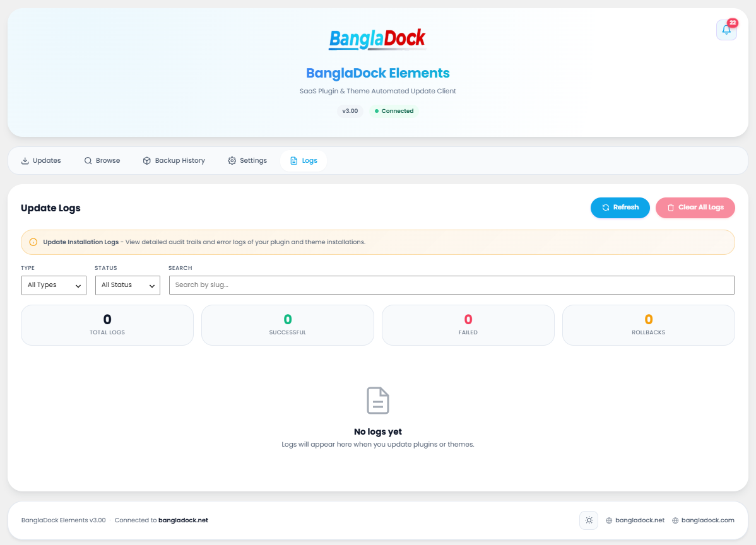Switch to the Browse tab

pyautogui.click(x=102, y=161)
